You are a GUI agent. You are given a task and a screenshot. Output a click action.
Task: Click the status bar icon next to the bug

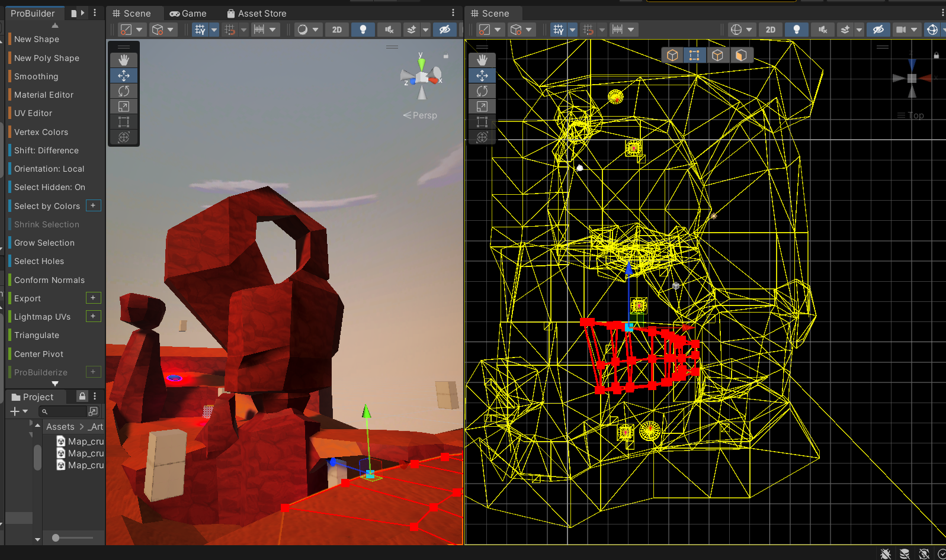click(905, 553)
